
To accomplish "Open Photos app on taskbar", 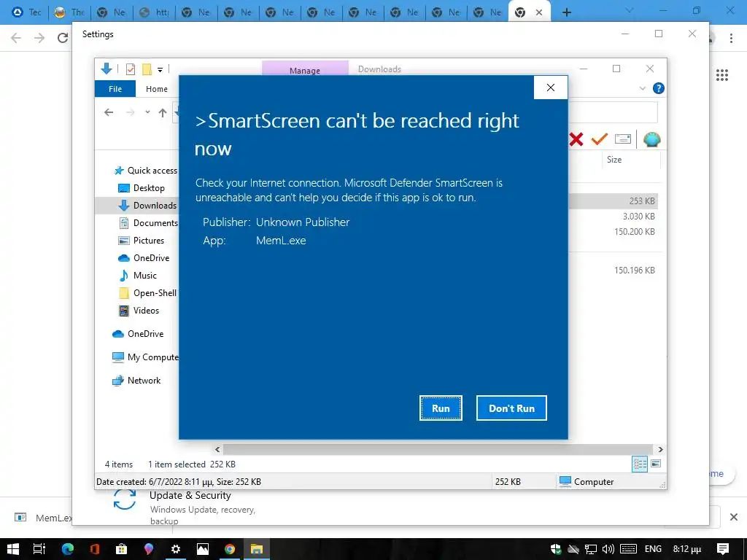I will point(203,549).
